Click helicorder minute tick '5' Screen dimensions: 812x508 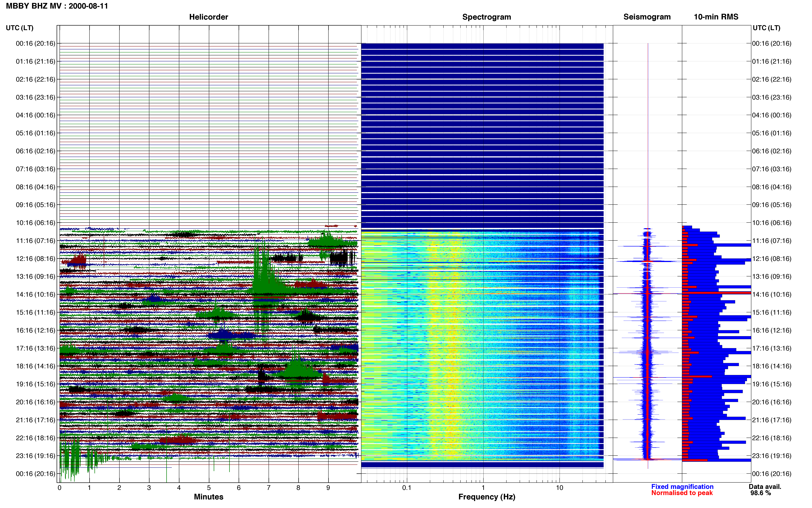(209, 487)
